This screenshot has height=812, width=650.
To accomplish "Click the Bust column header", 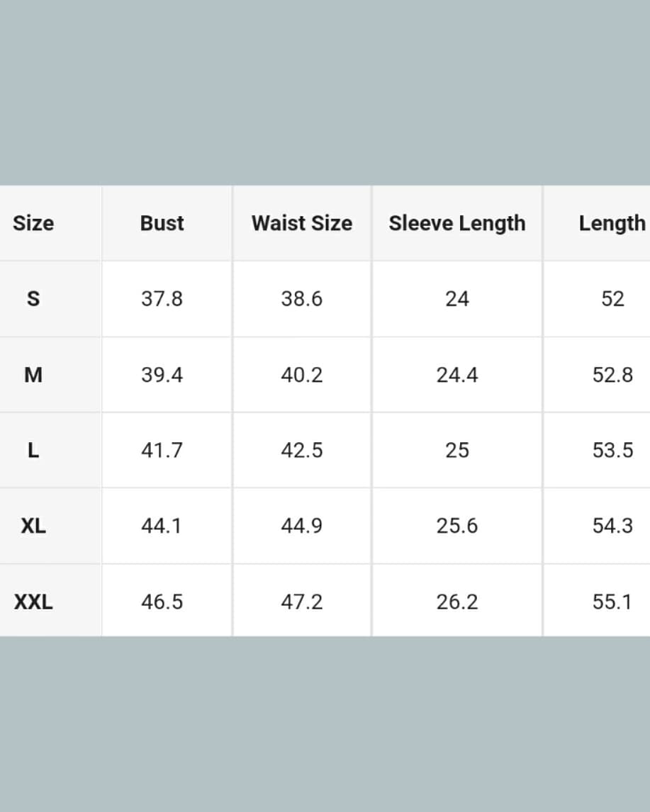I will [162, 223].
